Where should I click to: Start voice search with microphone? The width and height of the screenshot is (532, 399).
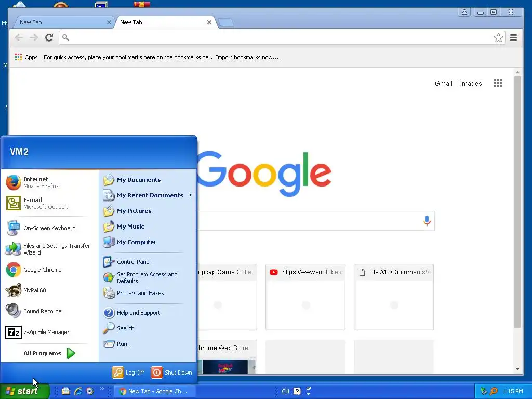point(427,220)
